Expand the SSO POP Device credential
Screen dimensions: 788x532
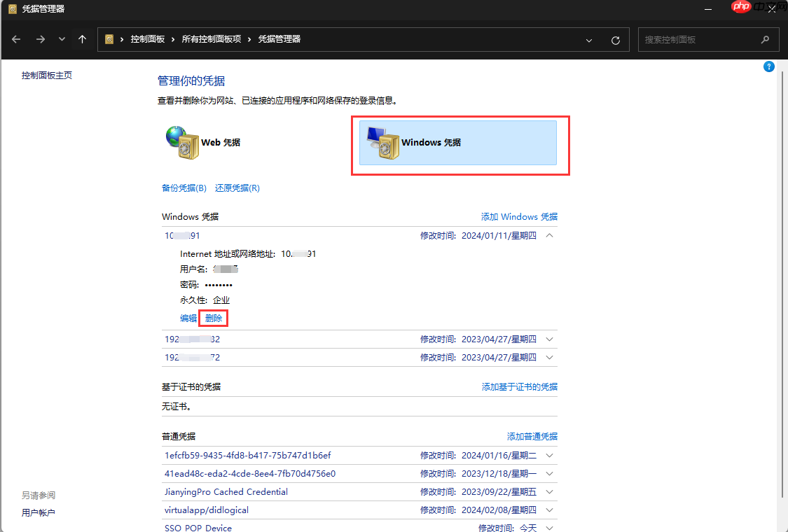point(550,527)
